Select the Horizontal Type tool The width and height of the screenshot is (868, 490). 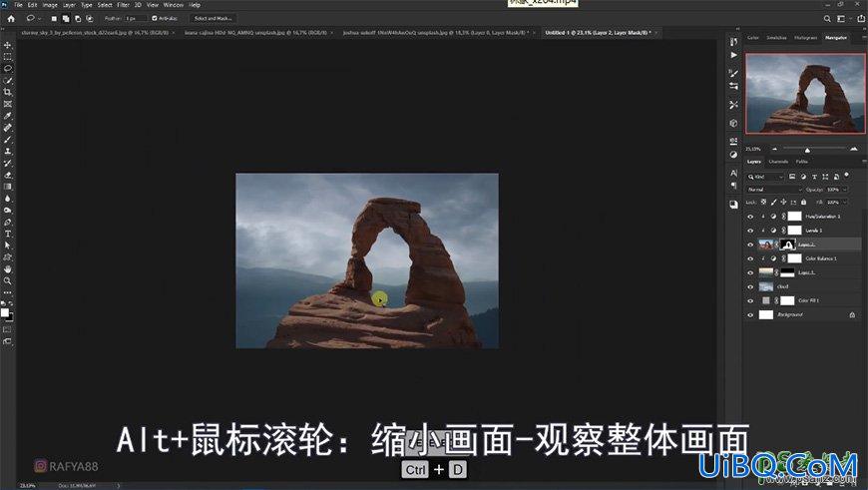tap(8, 234)
